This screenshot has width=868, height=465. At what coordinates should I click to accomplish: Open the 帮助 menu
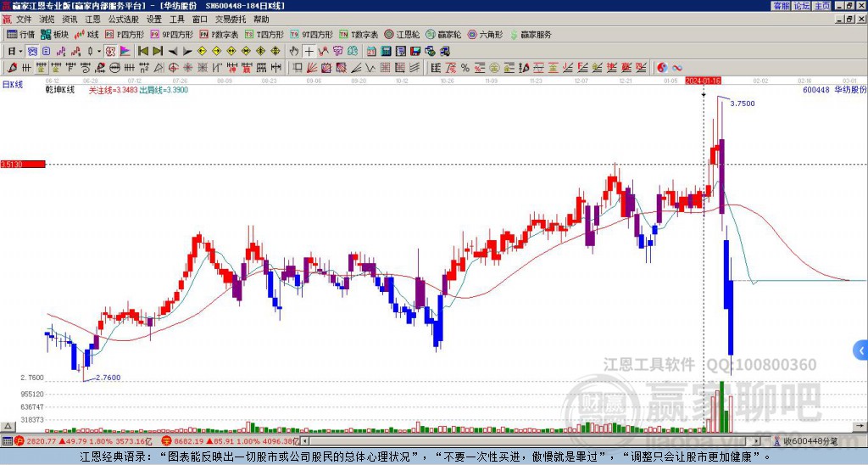pyautogui.click(x=261, y=20)
